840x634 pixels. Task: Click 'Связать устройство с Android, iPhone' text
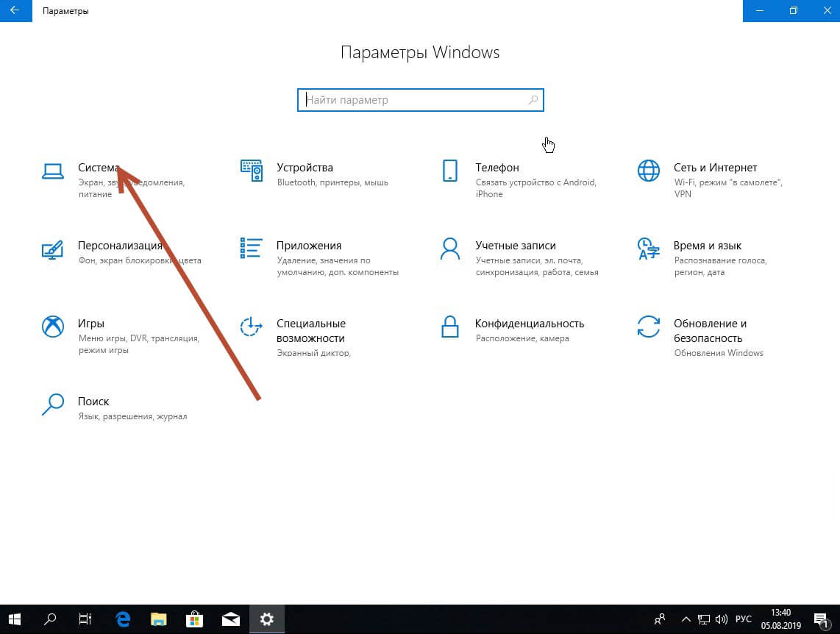coord(535,188)
